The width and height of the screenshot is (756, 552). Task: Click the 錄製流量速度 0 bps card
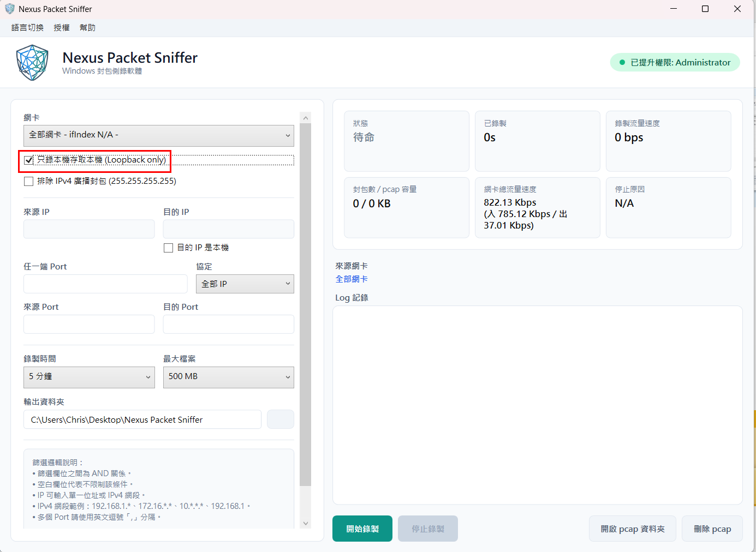tap(669, 141)
